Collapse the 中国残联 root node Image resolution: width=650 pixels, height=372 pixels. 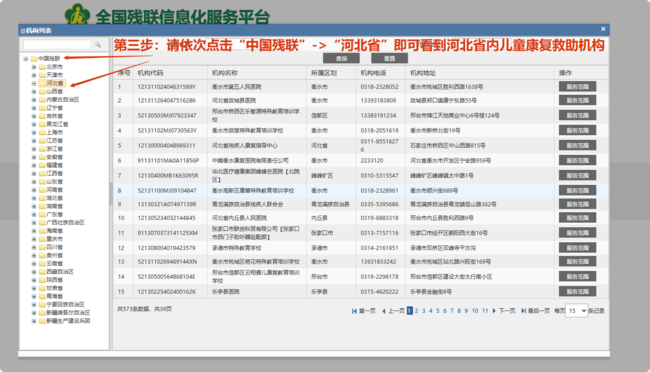pos(26,58)
